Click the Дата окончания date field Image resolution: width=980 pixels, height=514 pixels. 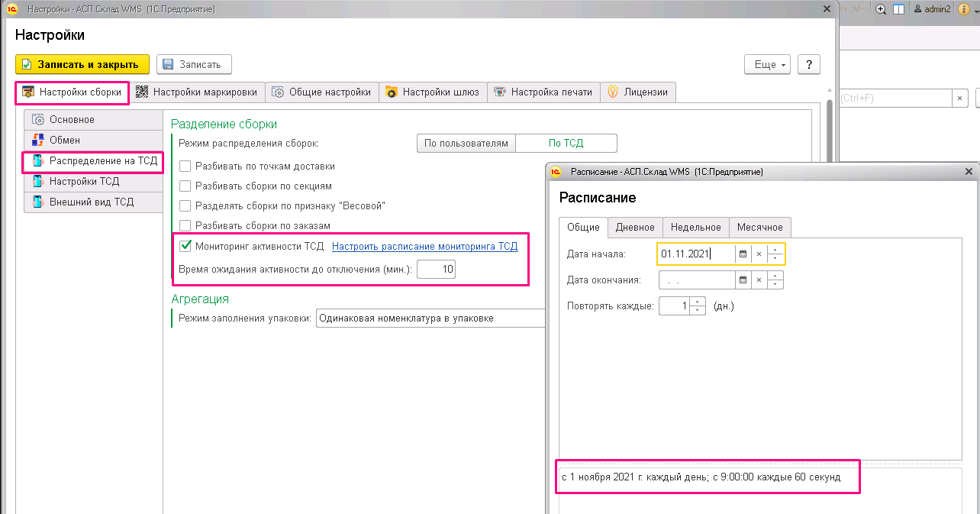coord(696,280)
